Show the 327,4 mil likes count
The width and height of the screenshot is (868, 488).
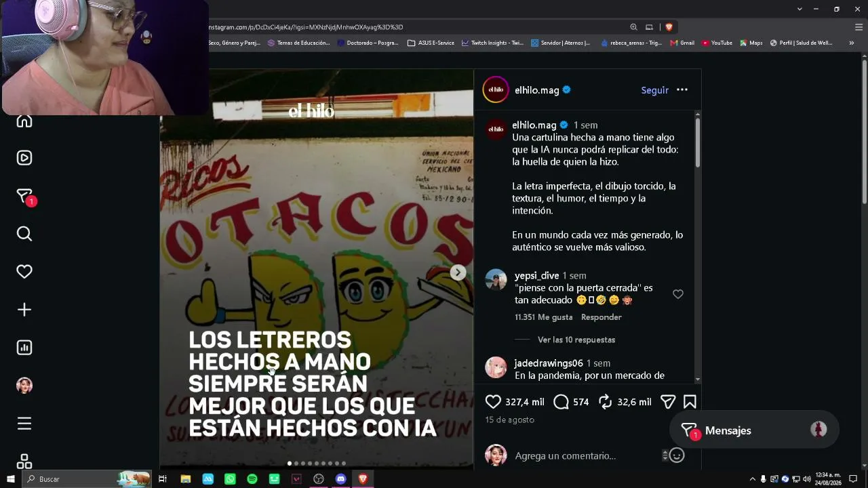pyautogui.click(x=525, y=402)
